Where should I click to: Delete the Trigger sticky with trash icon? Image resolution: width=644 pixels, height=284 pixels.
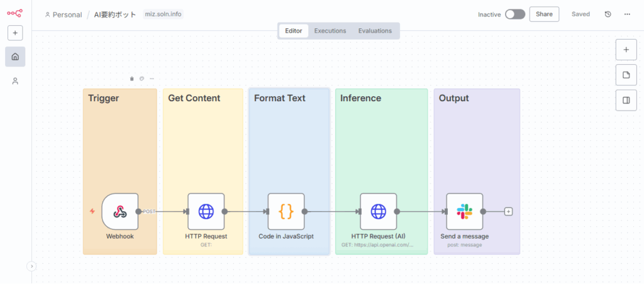pos(131,79)
